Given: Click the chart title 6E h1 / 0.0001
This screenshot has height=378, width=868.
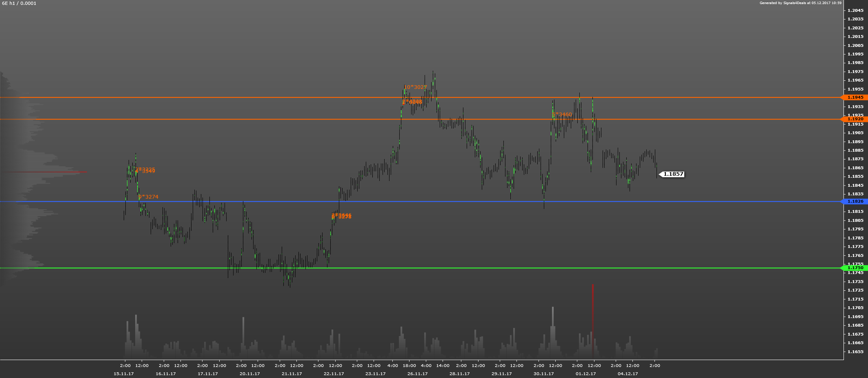Looking at the screenshot, I should [x=19, y=3].
